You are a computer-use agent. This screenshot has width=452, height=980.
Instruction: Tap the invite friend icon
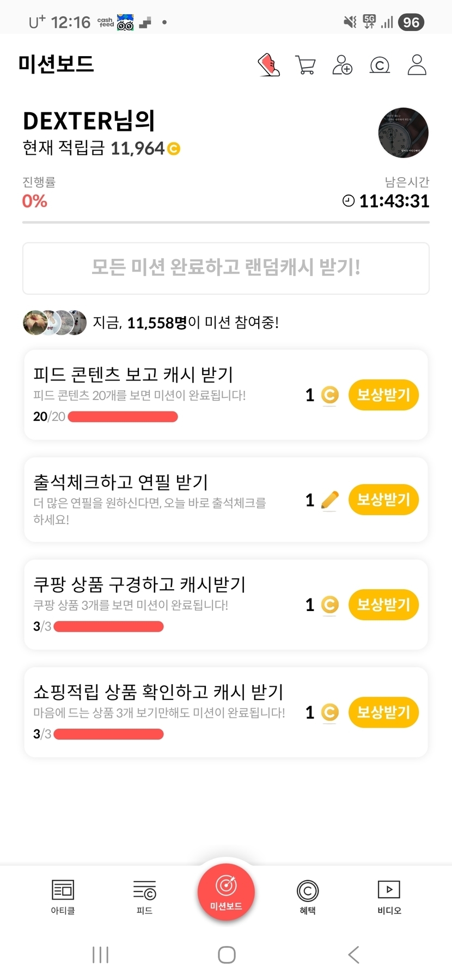click(342, 65)
